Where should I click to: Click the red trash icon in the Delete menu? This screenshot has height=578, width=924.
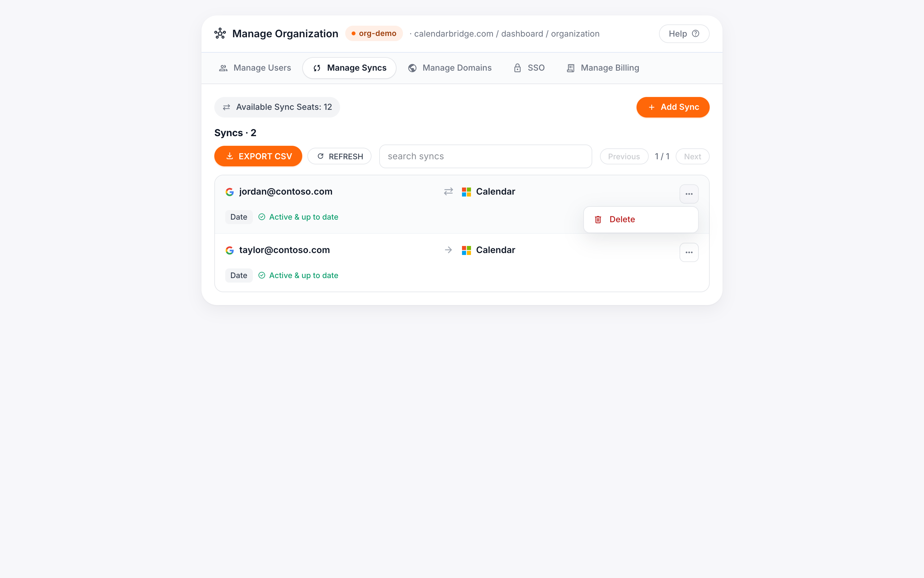tap(598, 219)
